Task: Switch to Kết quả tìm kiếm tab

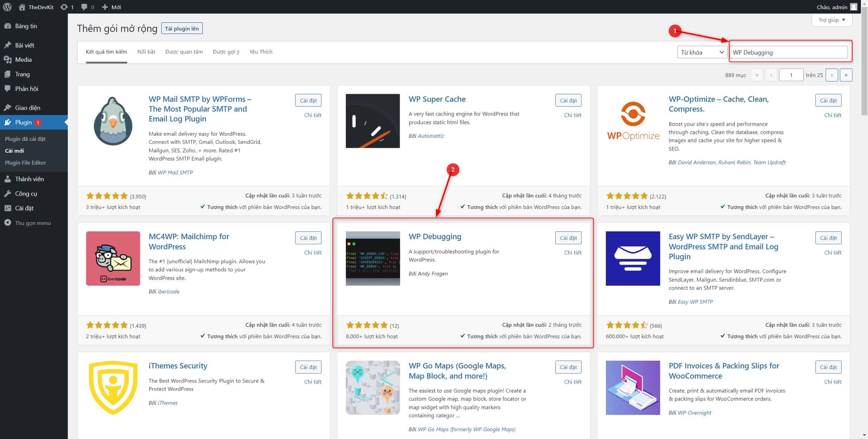Action: click(x=106, y=52)
